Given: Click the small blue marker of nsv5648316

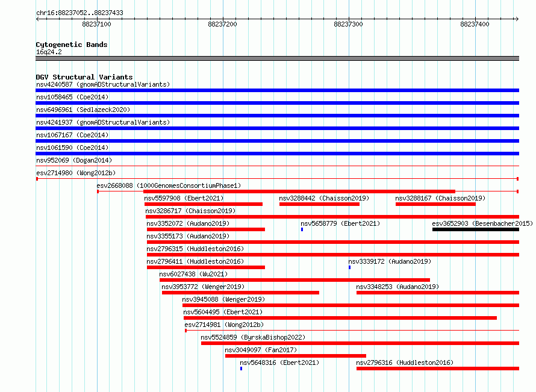Looking at the screenshot, I should (241, 369).
